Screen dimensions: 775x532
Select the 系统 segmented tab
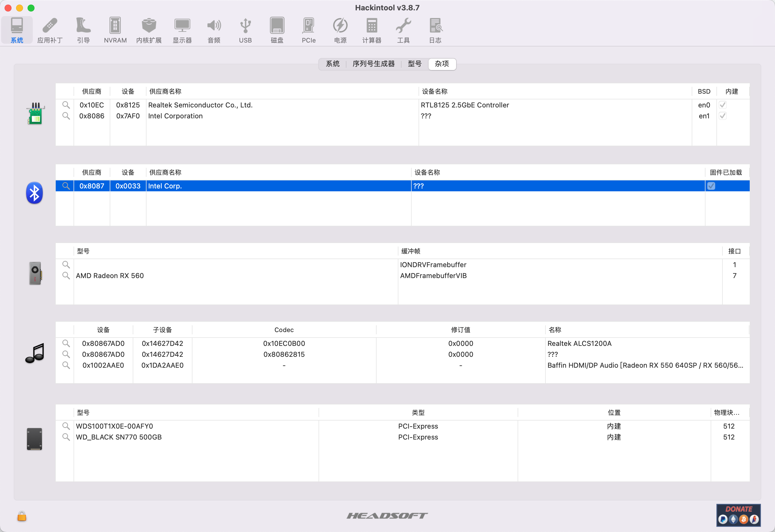pos(332,64)
